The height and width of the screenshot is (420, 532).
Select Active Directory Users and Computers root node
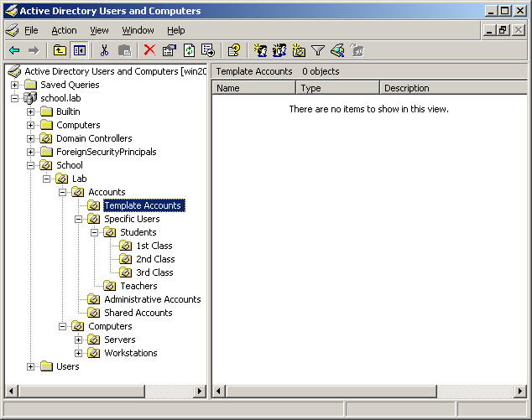pos(115,71)
